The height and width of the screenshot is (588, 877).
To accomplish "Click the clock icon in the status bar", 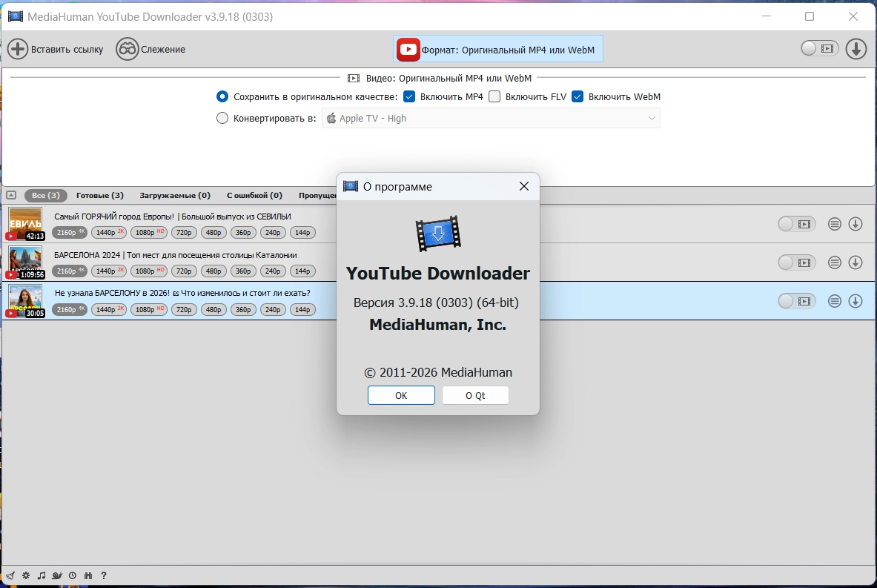I will pyautogui.click(x=73, y=575).
